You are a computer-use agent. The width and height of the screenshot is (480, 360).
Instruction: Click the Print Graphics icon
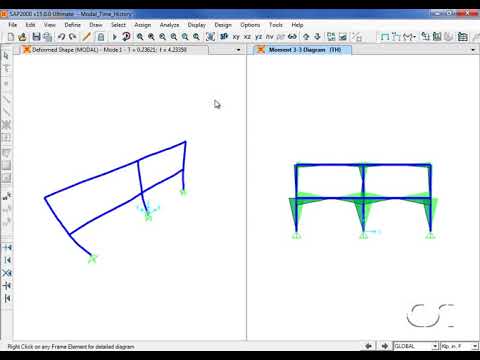[x=47, y=37]
